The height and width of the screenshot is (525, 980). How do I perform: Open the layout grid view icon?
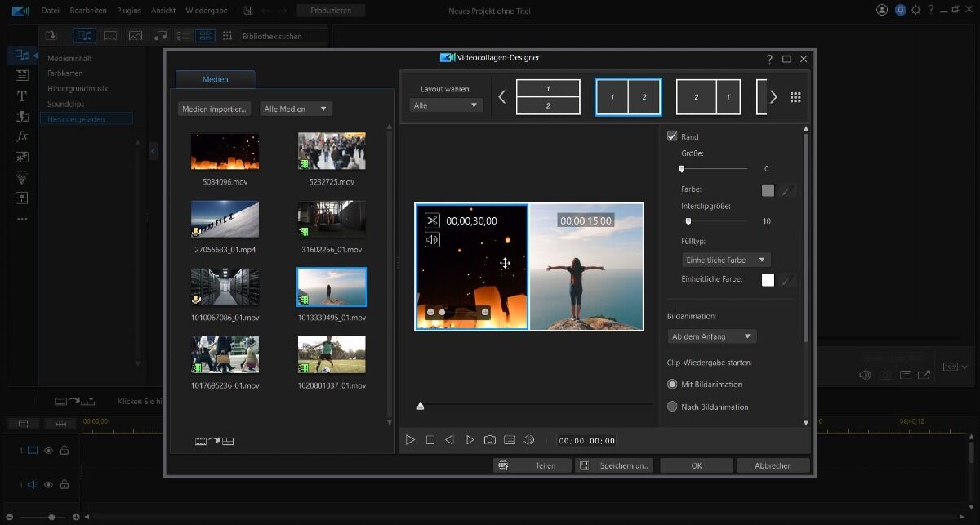pyautogui.click(x=795, y=97)
